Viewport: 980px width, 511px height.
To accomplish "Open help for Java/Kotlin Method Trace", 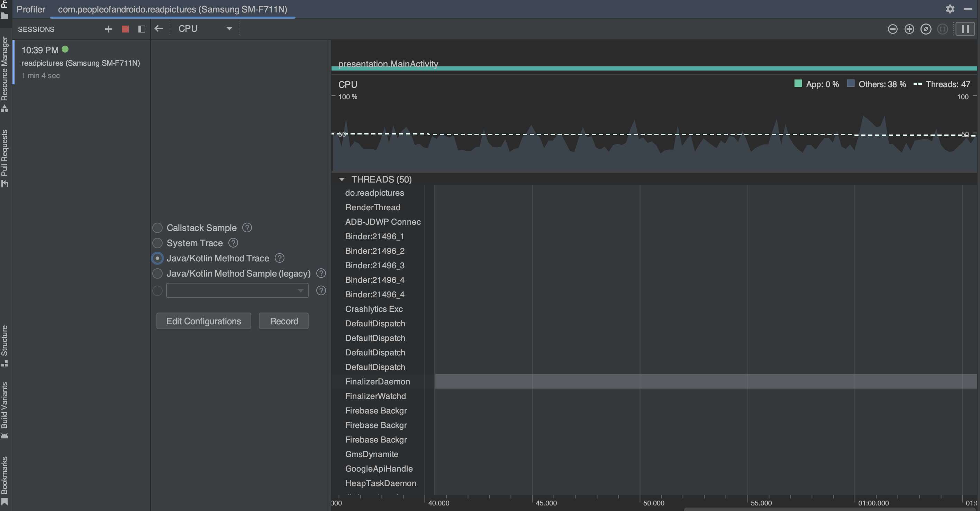I will coord(280,258).
